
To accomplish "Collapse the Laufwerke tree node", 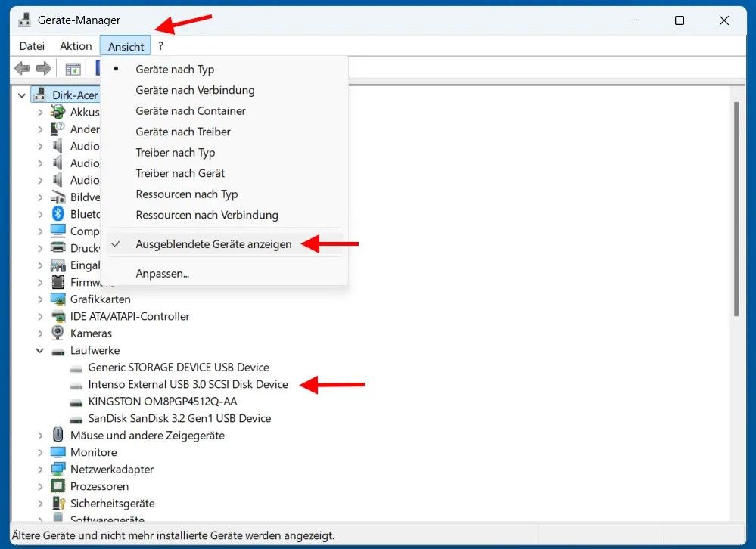I will tap(40, 351).
